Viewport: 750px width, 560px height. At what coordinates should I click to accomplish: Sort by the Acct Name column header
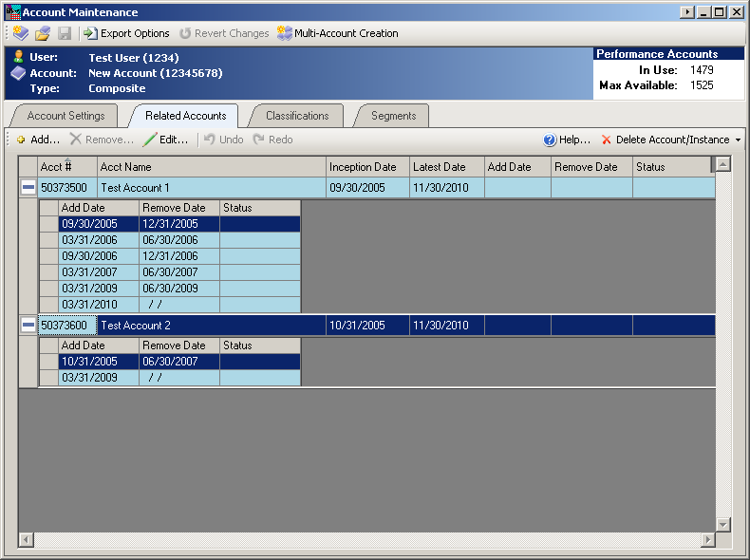point(211,167)
